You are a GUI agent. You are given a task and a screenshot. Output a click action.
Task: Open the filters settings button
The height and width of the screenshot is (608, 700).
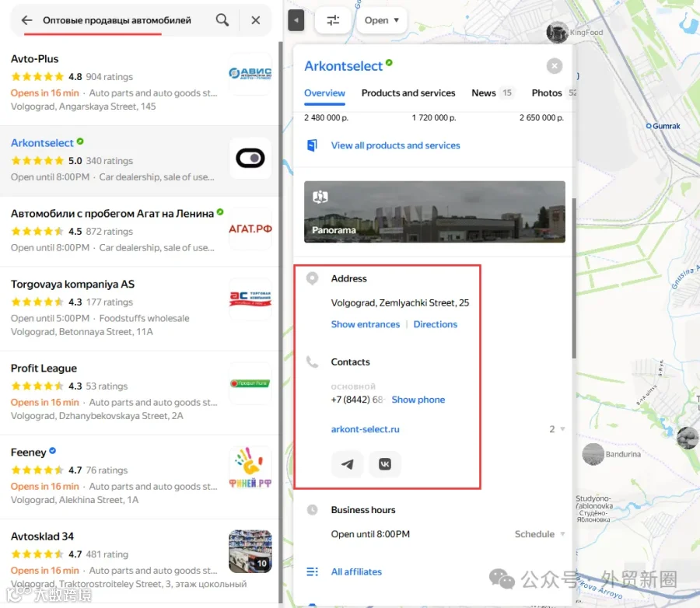[333, 20]
